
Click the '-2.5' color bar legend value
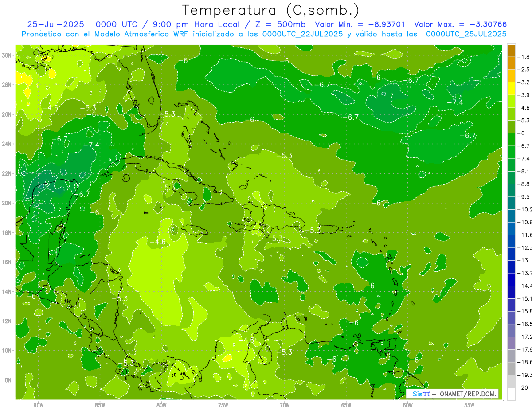tap(524, 70)
